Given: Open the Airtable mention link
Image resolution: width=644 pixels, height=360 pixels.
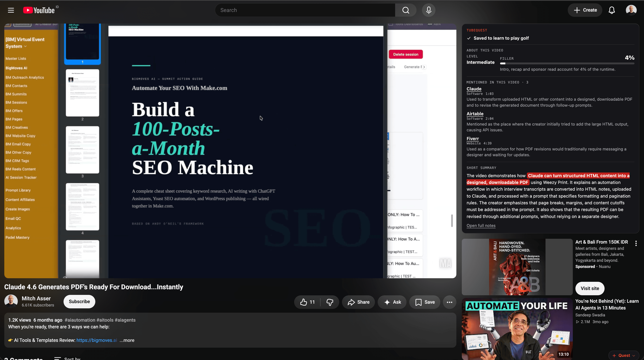Looking at the screenshot, I should [x=475, y=114].
